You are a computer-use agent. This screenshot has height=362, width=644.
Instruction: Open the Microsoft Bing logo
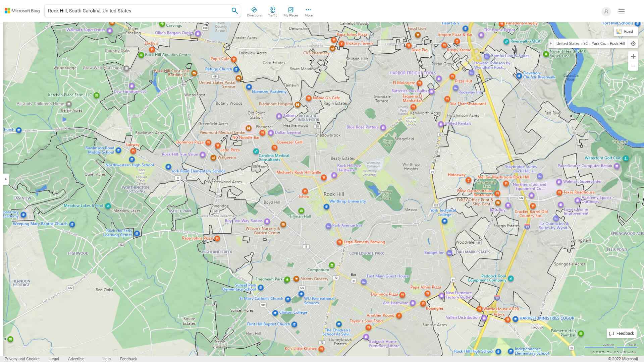(22, 11)
